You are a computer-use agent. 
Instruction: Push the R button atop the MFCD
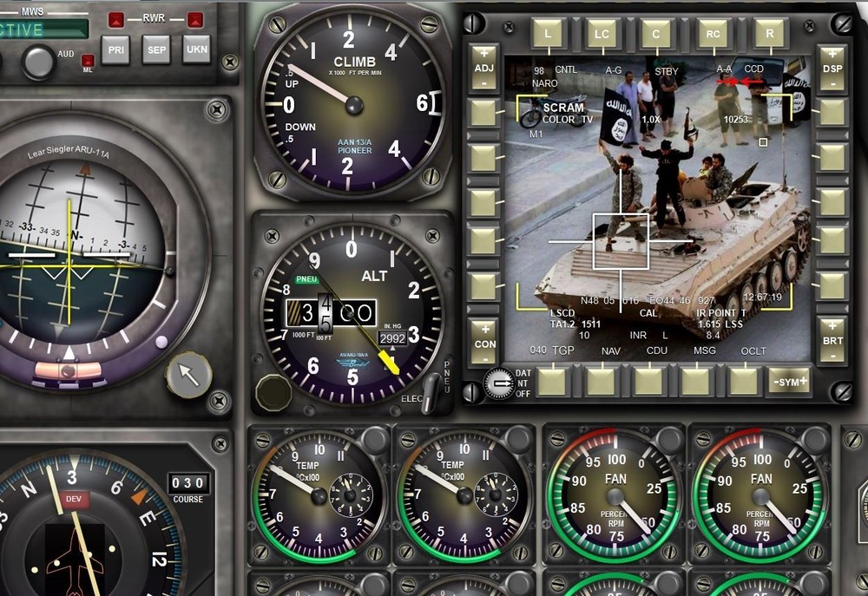coord(770,33)
